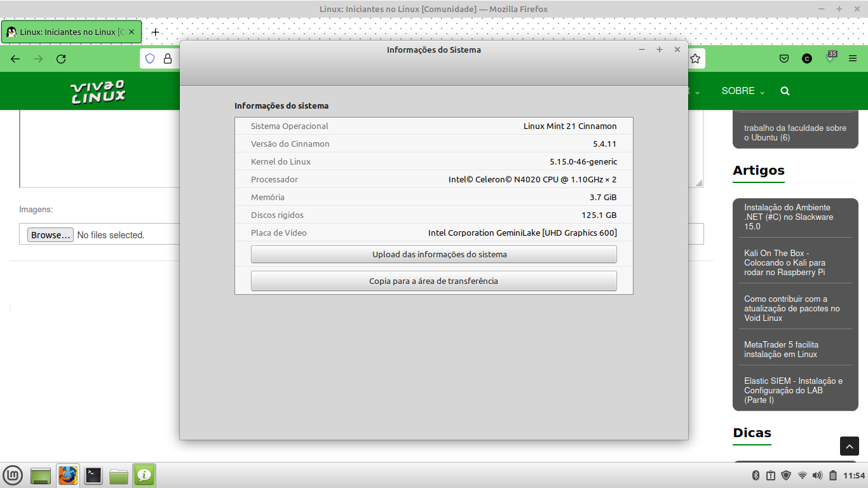This screenshot has width=868, height=488.
Task: Close the Linux: Iniciantes tab
Action: coord(132,32)
